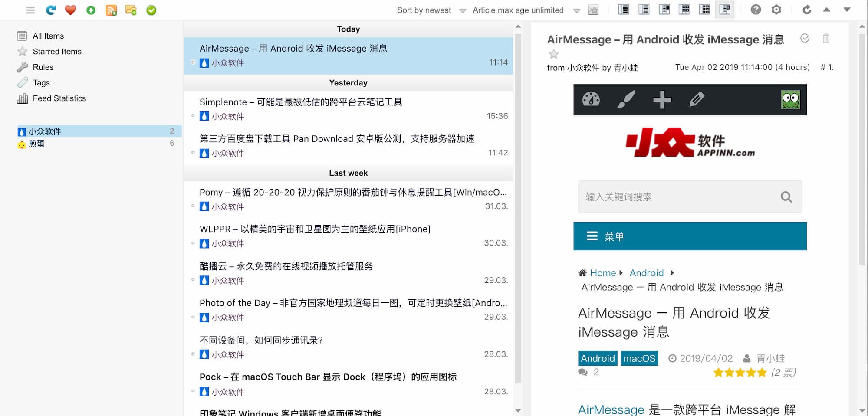Open the 不同设备间 contacts sync article

(349, 347)
